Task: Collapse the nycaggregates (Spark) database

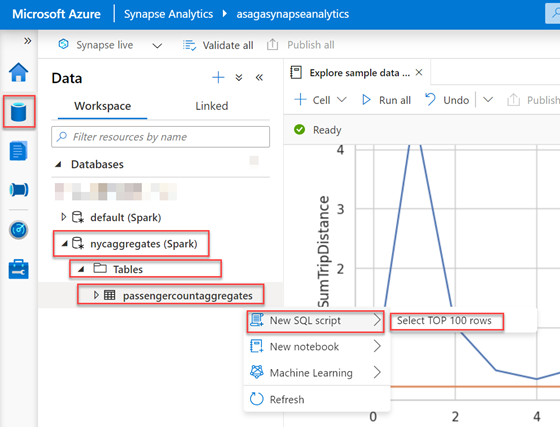Action: pyautogui.click(x=65, y=243)
